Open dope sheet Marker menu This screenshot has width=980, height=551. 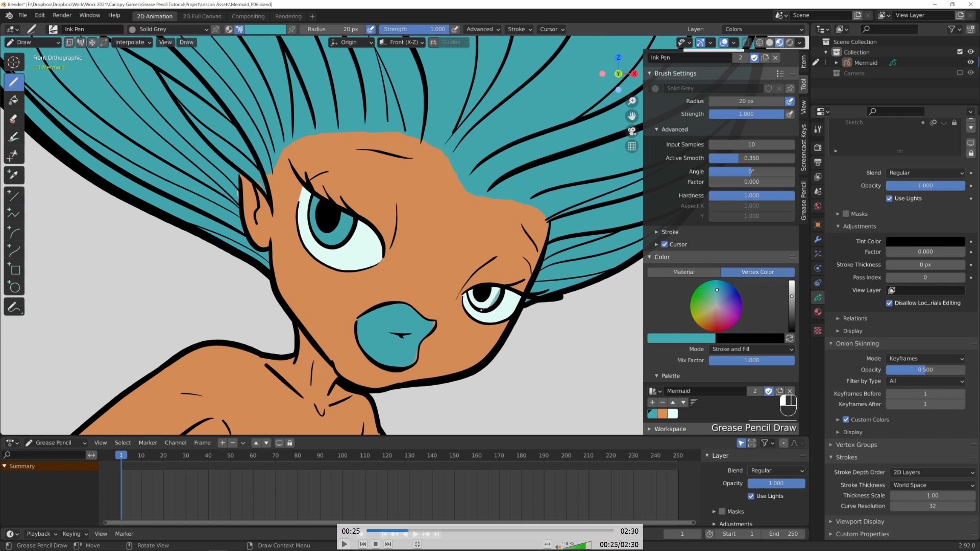click(148, 443)
